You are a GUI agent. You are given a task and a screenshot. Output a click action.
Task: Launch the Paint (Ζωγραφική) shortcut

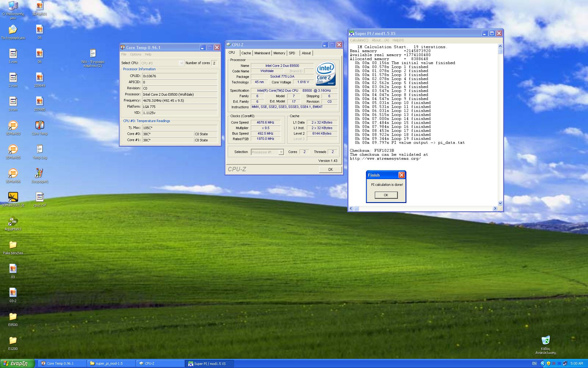click(x=40, y=176)
